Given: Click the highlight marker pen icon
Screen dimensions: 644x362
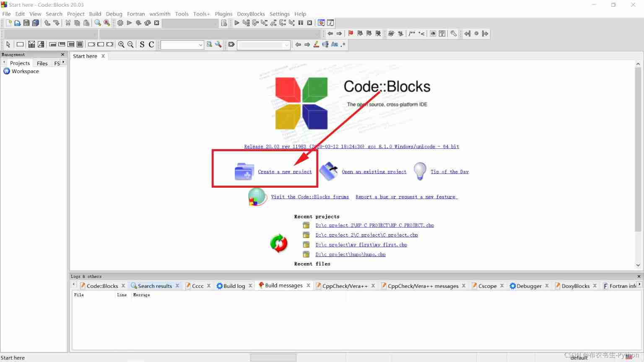Looking at the screenshot, I should [316, 44].
